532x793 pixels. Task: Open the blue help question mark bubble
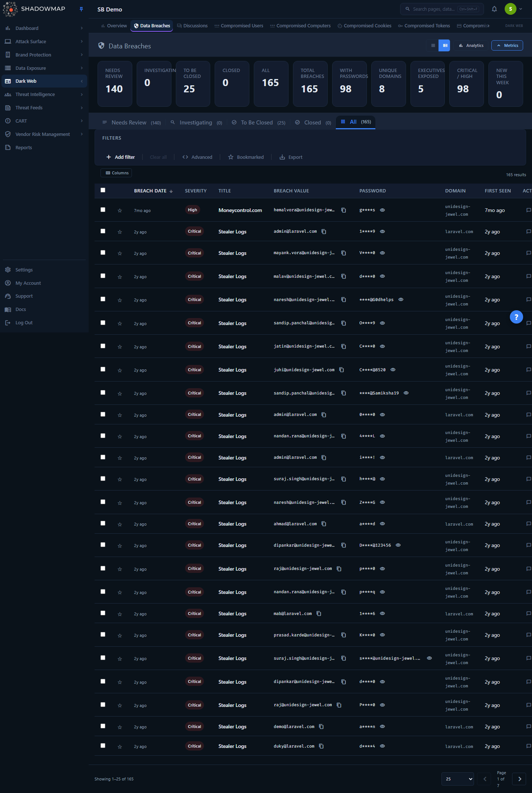point(516,317)
